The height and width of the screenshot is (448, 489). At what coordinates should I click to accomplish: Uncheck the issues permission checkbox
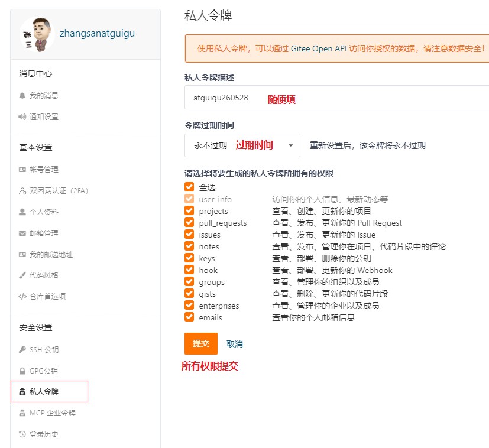[x=189, y=234]
